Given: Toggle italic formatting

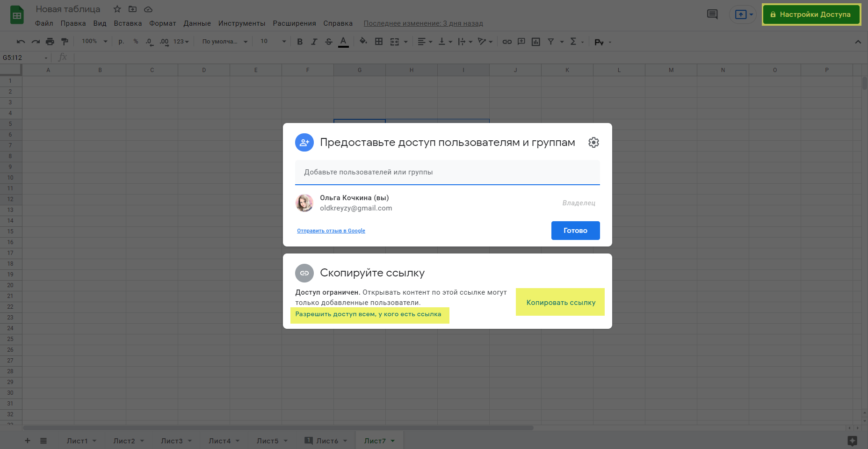Looking at the screenshot, I should tap(314, 42).
